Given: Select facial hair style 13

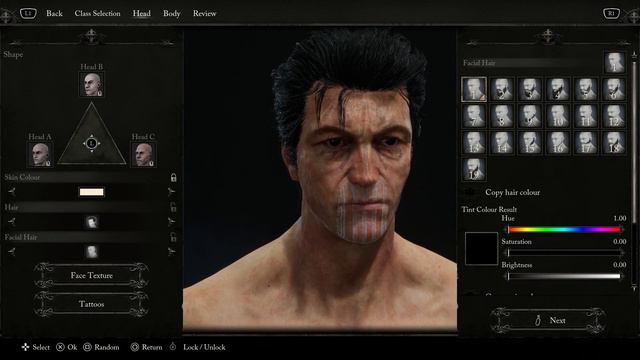Looking at the screenshot, I should pos(474,143).
